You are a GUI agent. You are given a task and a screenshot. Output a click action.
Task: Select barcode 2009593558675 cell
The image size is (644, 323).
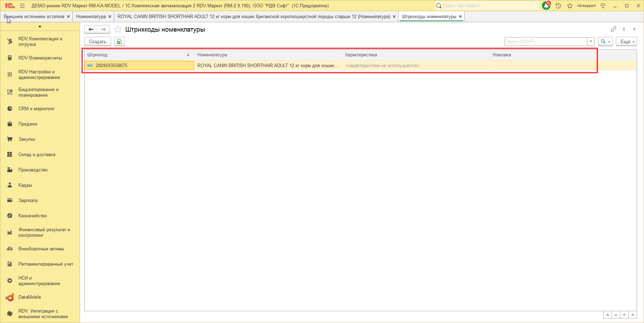pos(139,65)
